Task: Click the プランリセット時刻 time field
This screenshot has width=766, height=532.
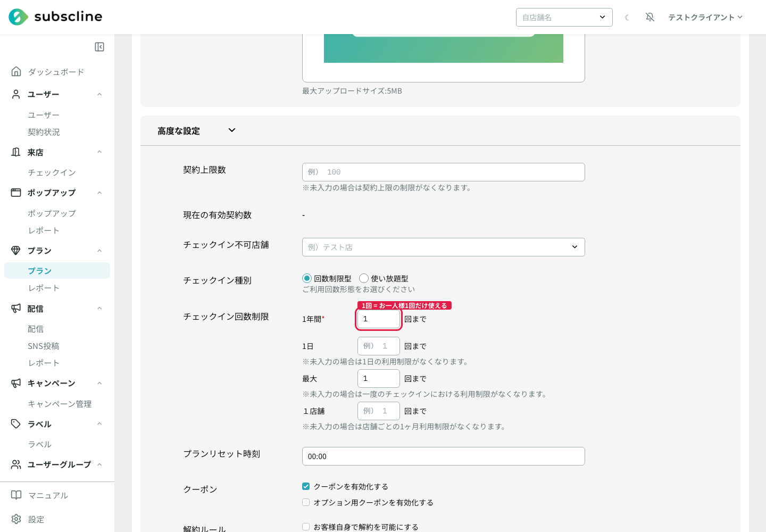Action: point(444,456)
